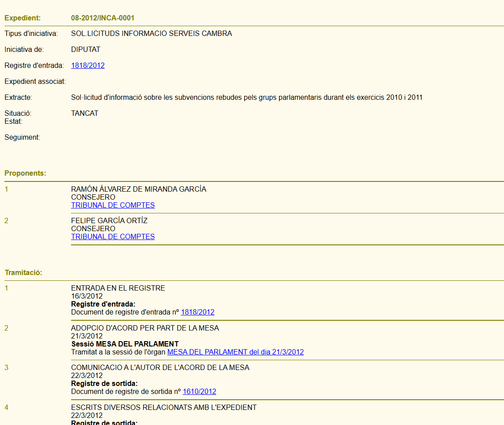Open 1818/2012 link in Entrada en el Registre step
Viewport: 504px width, 425px height.
[198, 312]
